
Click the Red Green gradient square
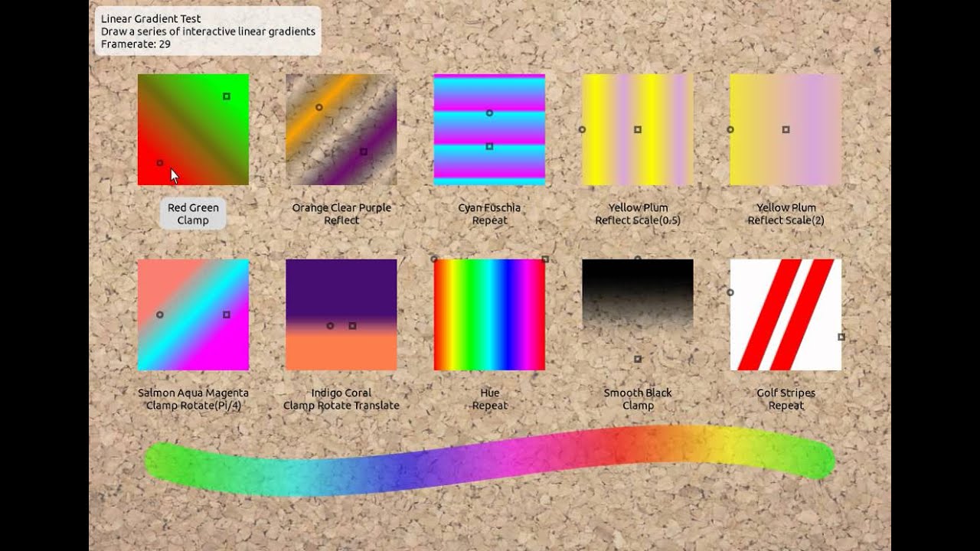[x=193, y=129]
